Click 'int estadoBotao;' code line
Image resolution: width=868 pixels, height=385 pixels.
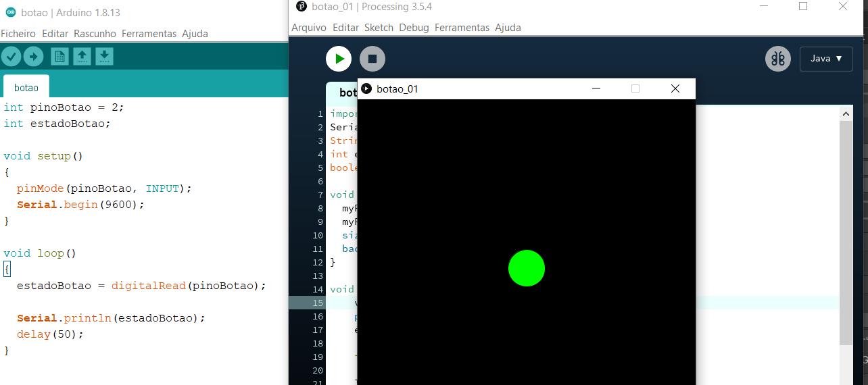(x=57, y=123)
